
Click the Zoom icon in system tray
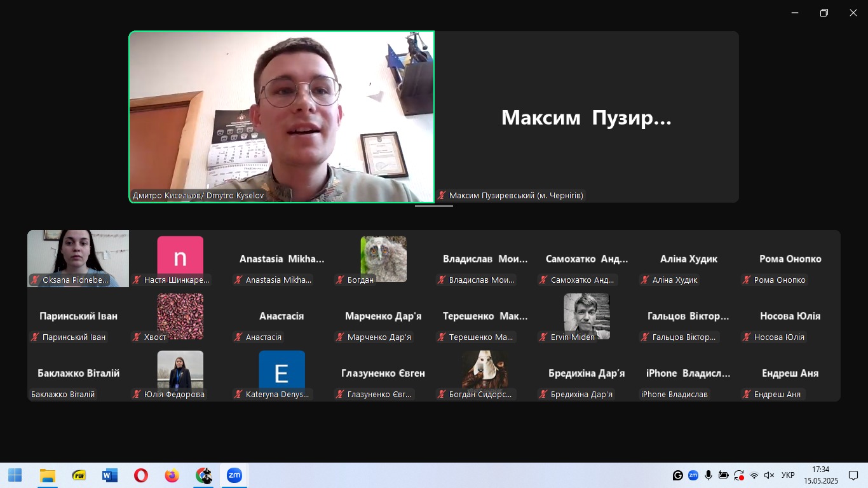point(693,475)
